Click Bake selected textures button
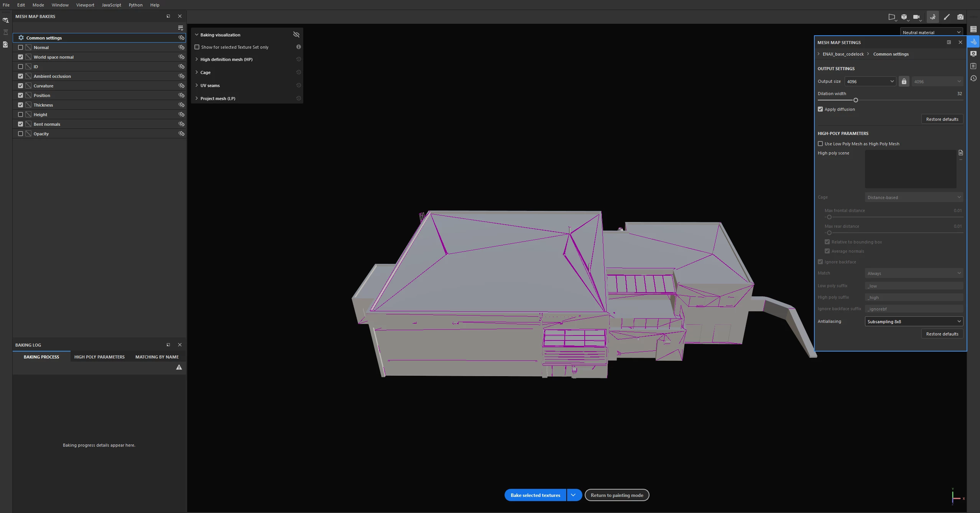Image resolution: width=980 pixels, height=513 pixels. (x=535, y=495)
